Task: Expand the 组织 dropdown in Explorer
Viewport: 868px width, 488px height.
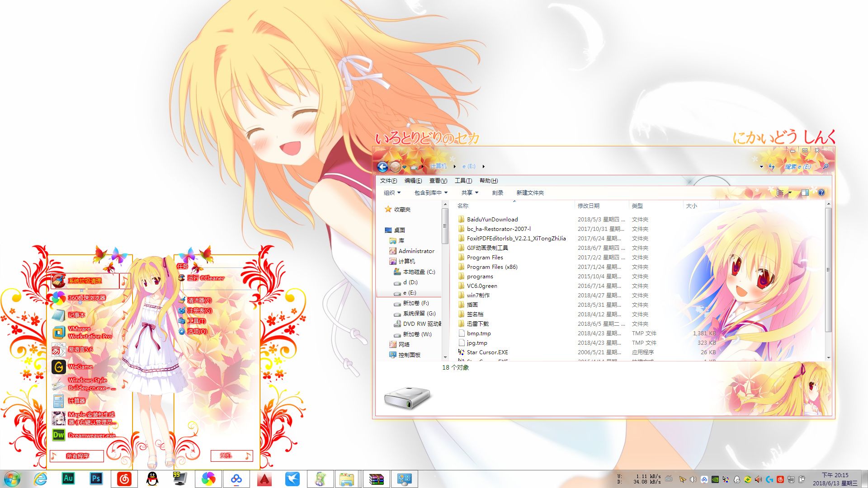Action: pyautogui.click(x=392, y=192)
